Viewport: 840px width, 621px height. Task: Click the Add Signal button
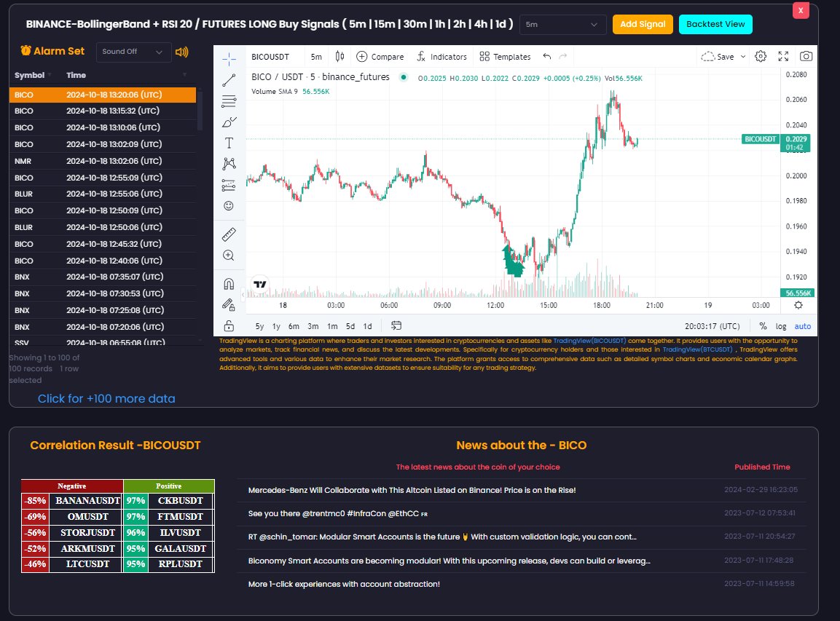[643, 24]
